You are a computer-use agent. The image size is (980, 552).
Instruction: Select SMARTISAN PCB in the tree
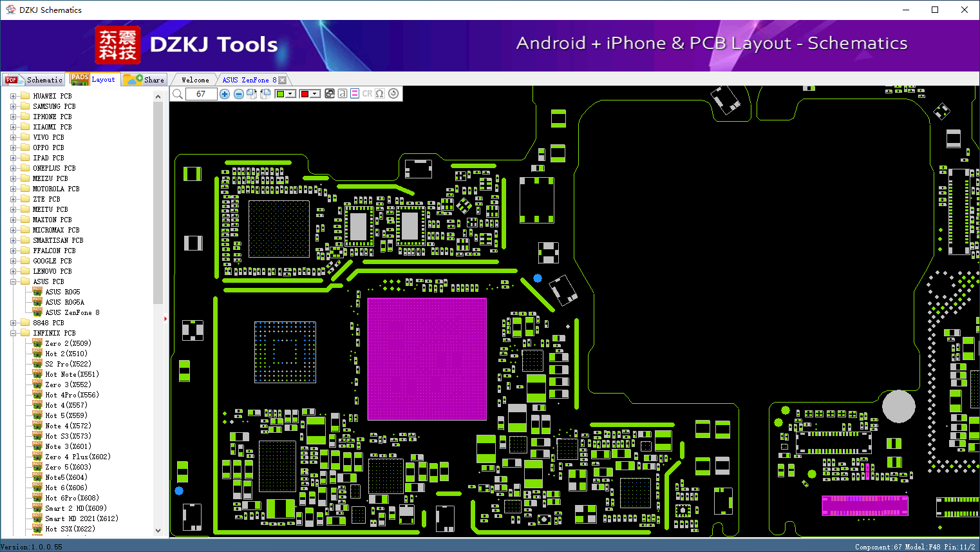point(58,240)
